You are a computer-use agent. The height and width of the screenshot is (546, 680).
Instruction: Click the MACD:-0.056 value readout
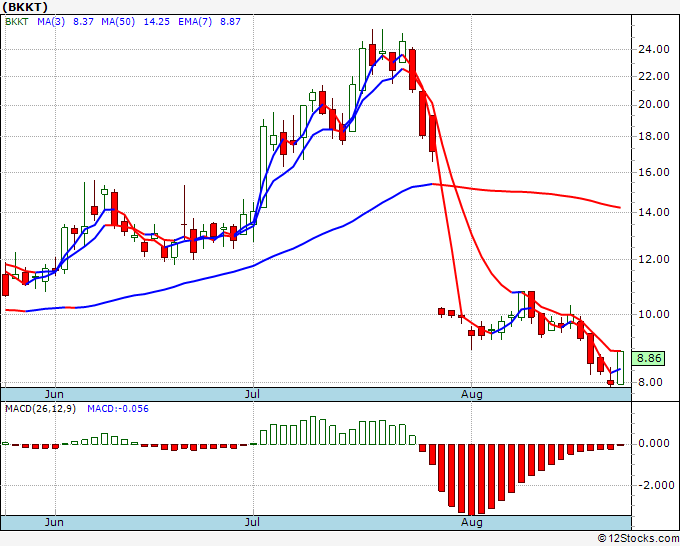tap(118, 409)
